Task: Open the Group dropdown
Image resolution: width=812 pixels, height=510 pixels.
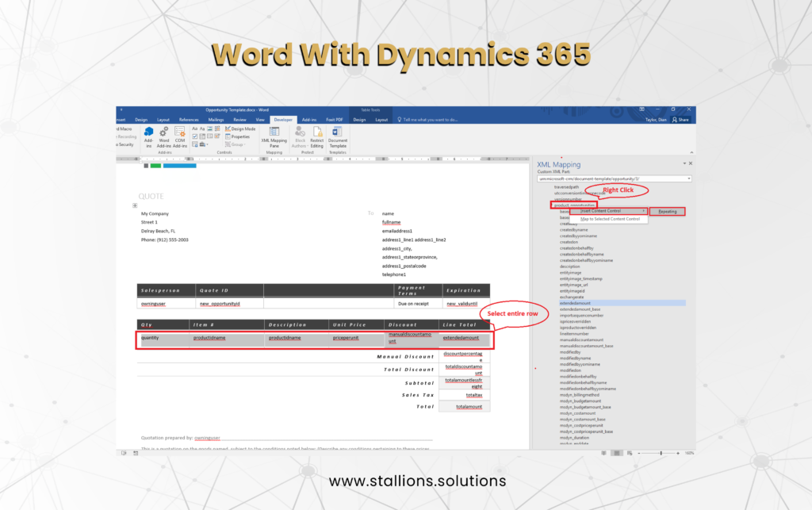Action: click(x=235, y=144)
